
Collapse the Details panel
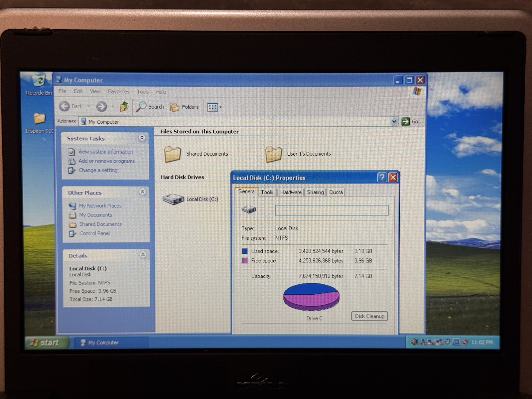click(143, 255)
